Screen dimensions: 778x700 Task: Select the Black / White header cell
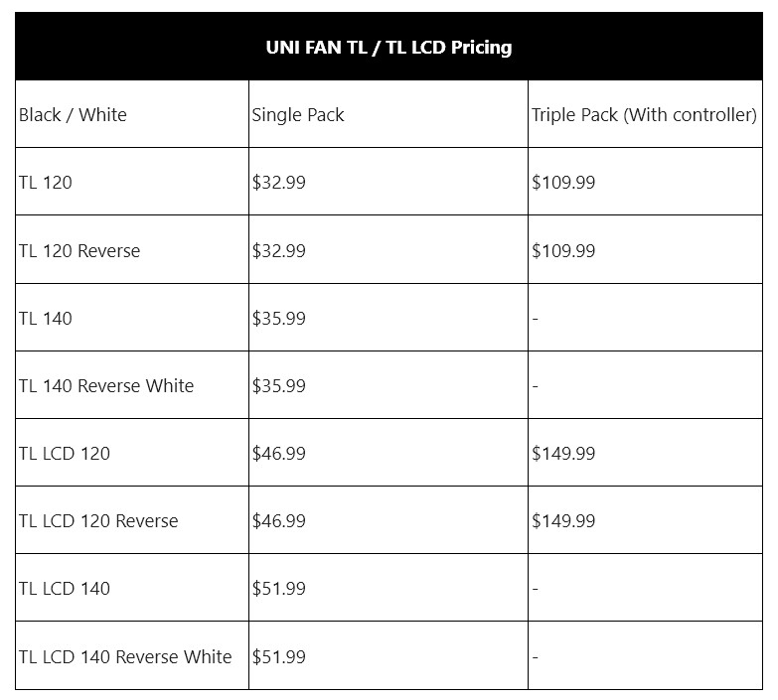click(73, 114)
